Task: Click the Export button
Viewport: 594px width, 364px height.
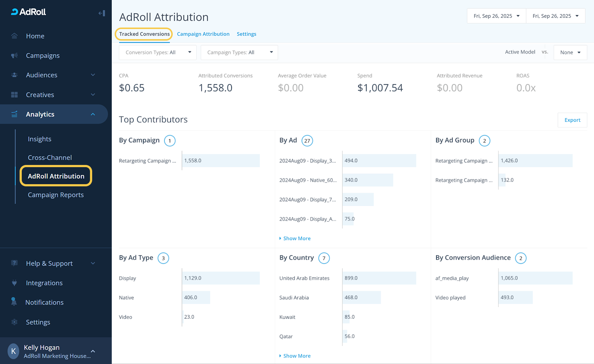Action: (572, 120)
